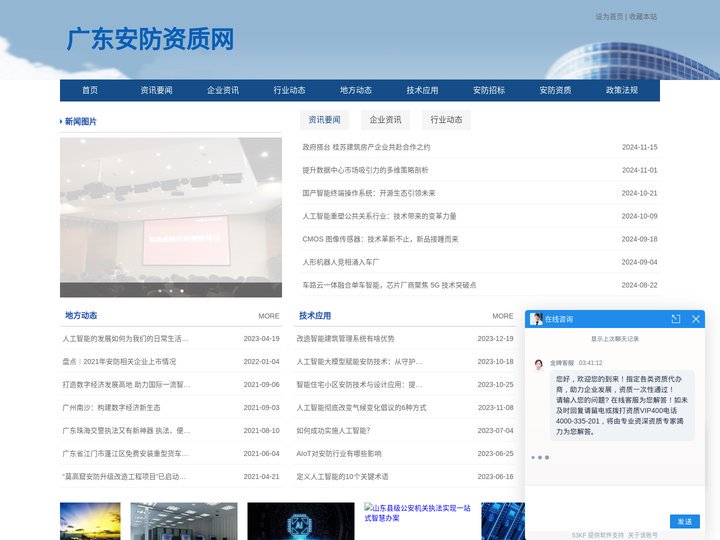Click 显示上次聊天记录 in chat
Screen dimensions: 720x540
[x=615, y=339]
